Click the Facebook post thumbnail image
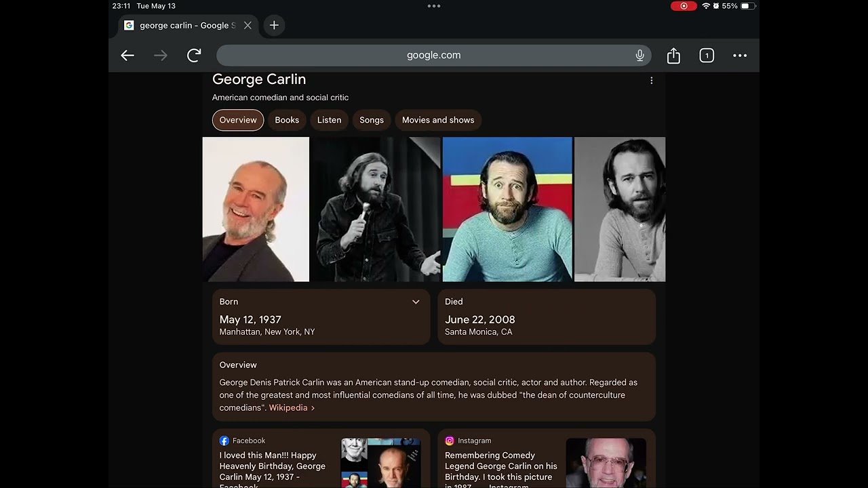This screenshot has width=868, height=488. [380, 463]
